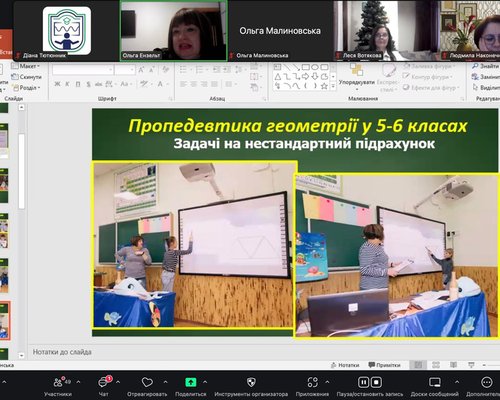Select the oval shape in gallery
The image size is (500, 400).
pyautogui.click(x=315, y=67)
